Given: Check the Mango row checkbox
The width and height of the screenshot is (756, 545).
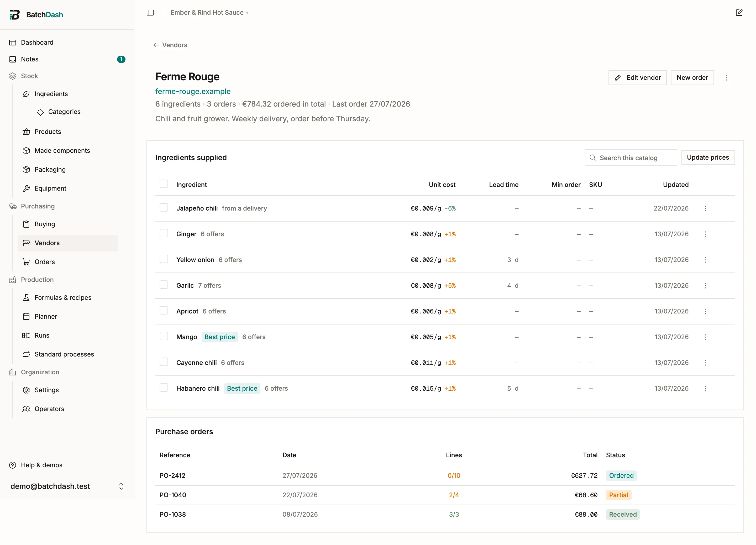Looking at the screenshot, I should pyautogui.click(x=164, y=336).
